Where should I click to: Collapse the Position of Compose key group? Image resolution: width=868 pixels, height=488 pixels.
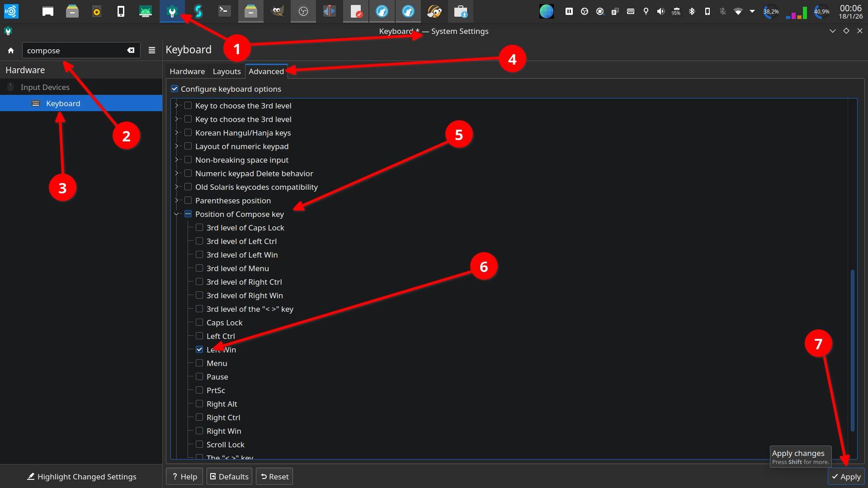point(177,214)
